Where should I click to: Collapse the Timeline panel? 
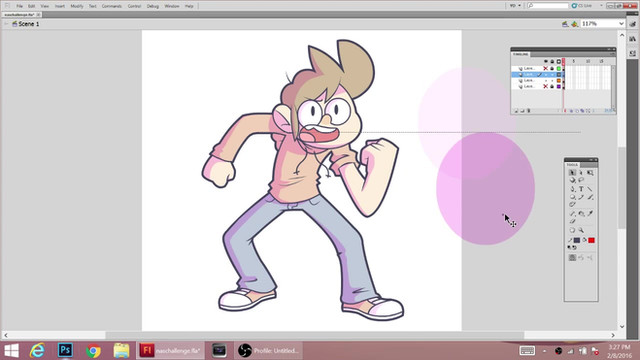(x=608, y=49)
